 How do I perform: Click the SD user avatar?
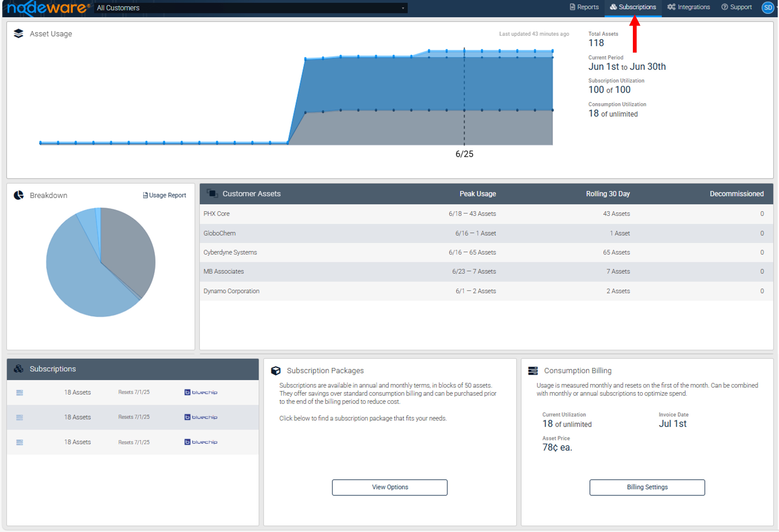coord(768,7)
